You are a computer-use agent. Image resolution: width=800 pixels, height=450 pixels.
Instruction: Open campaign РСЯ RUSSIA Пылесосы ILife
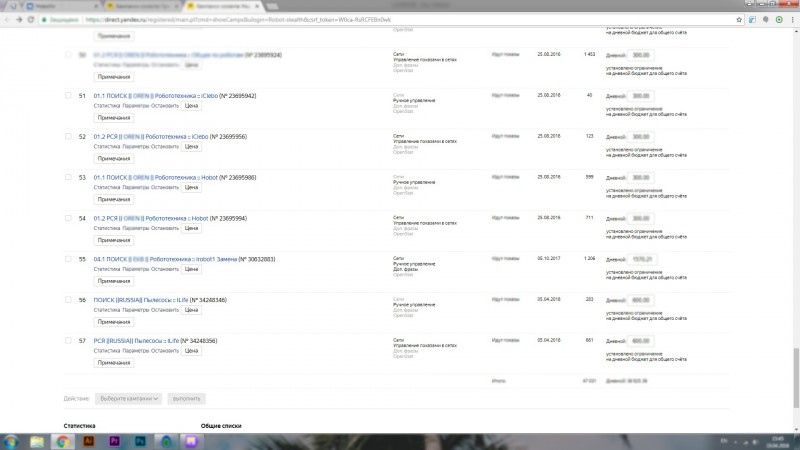point(136,341)
